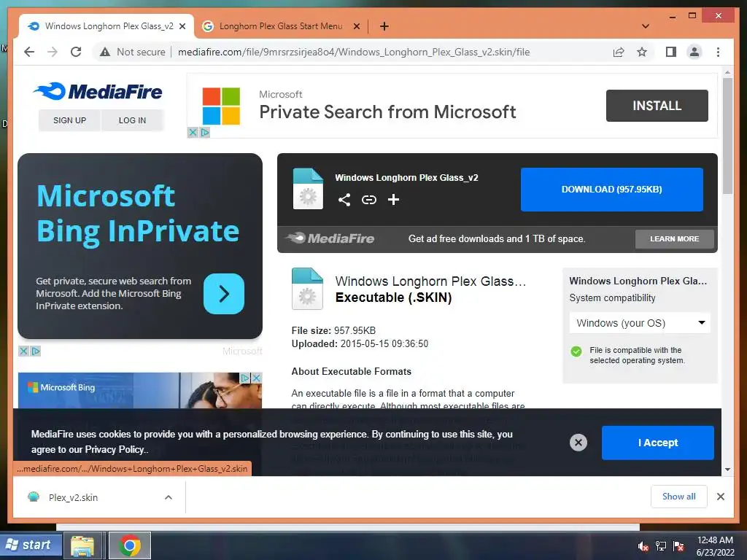Image resolution: width=747 pixels, height=560 pixels.
Task: Close the top banner ad X icon
Action: click(193, 133)
